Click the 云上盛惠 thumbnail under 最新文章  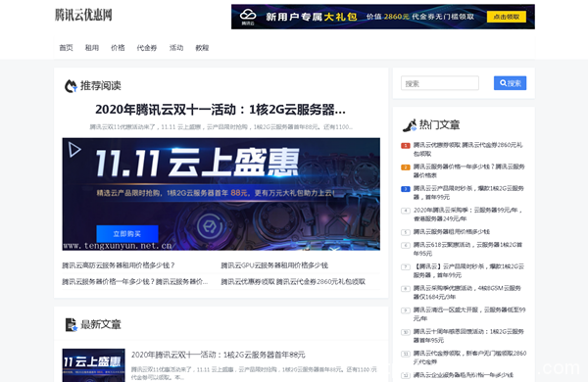[94, 365]
